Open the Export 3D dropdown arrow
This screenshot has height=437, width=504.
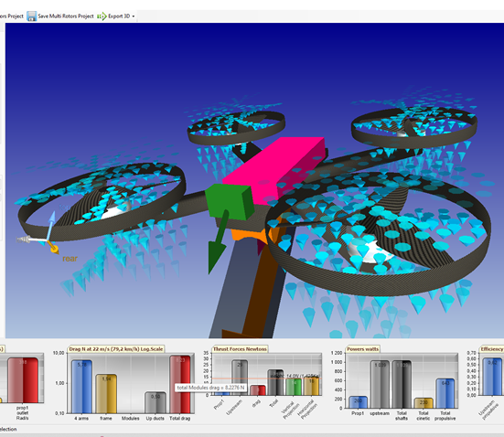[x=134, y=16]
